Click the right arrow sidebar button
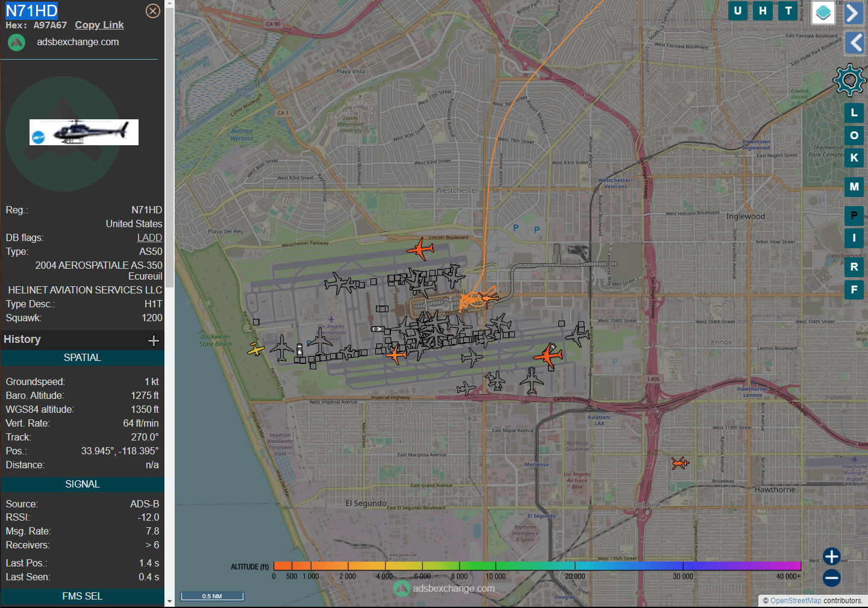Viewport: 868px width, 608px height. tap(854, 12)
